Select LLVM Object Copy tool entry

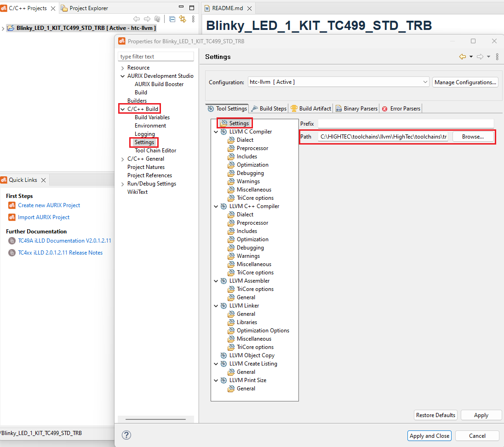click(x=252, y=355)
